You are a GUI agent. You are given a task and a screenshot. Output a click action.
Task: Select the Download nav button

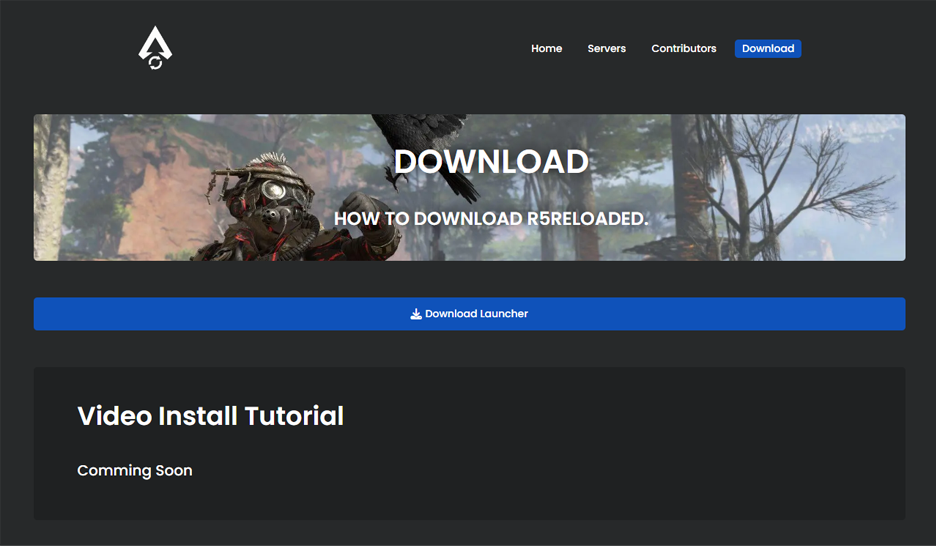pyautogui.click(x=768, y=48)
